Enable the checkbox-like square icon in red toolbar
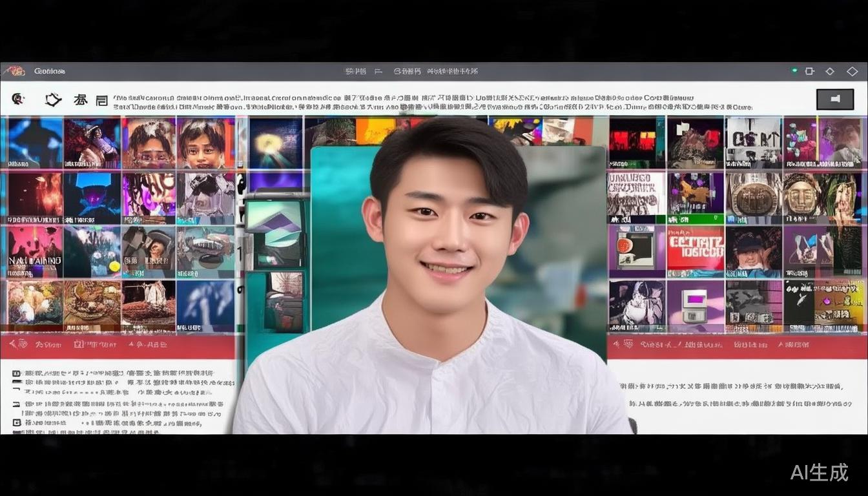Image resolution: width=868 pixels, height=496 pixels. click(x=77, y=344)
